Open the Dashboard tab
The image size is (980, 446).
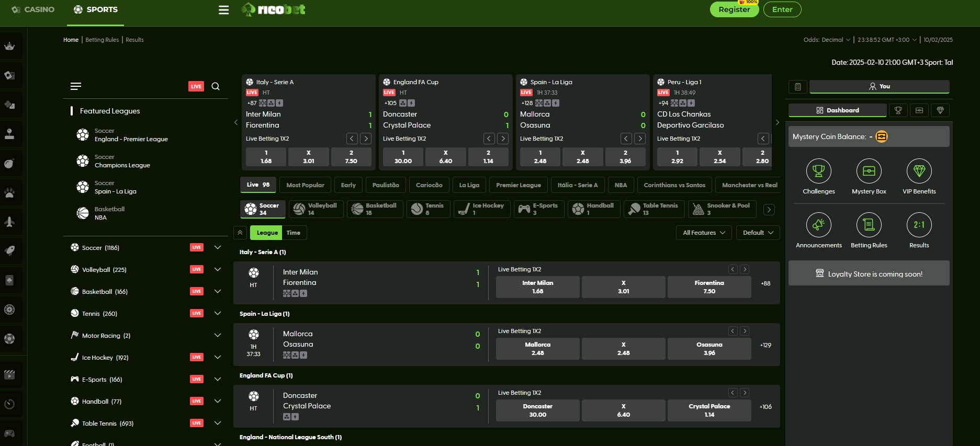tap(837, 110)
